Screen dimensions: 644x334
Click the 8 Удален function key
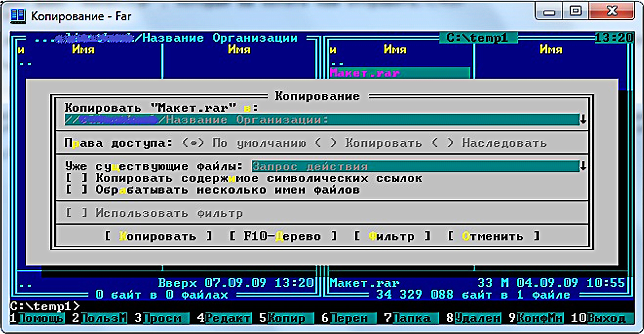pyautogui.click(x=474, y=318)
